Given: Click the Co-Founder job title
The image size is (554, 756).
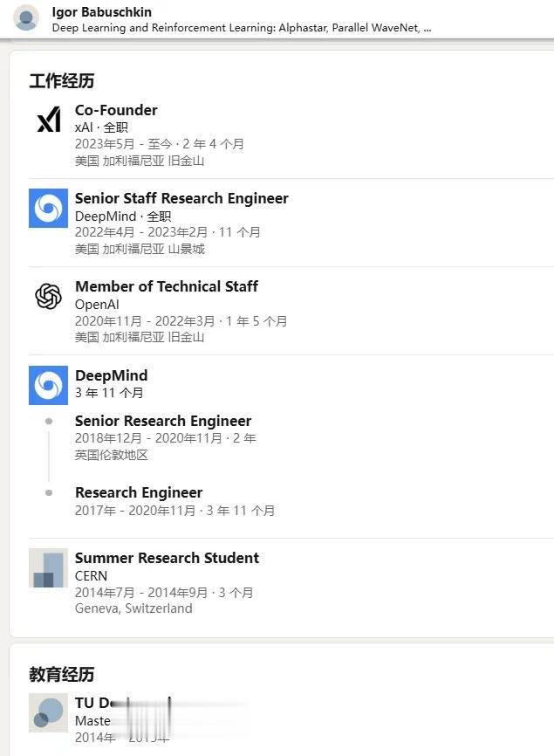Looking at the screenshot, I should (116, 110).
